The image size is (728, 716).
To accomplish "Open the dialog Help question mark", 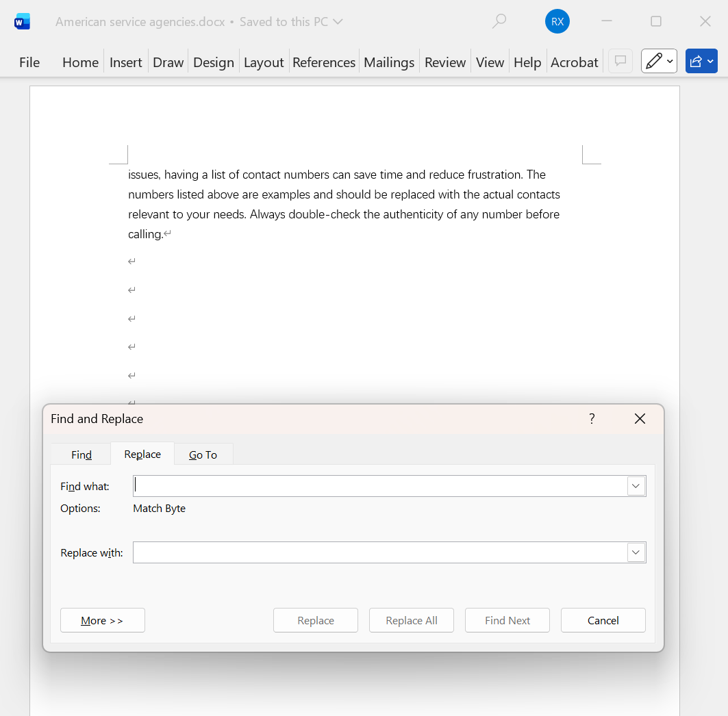I will (591, 418).
